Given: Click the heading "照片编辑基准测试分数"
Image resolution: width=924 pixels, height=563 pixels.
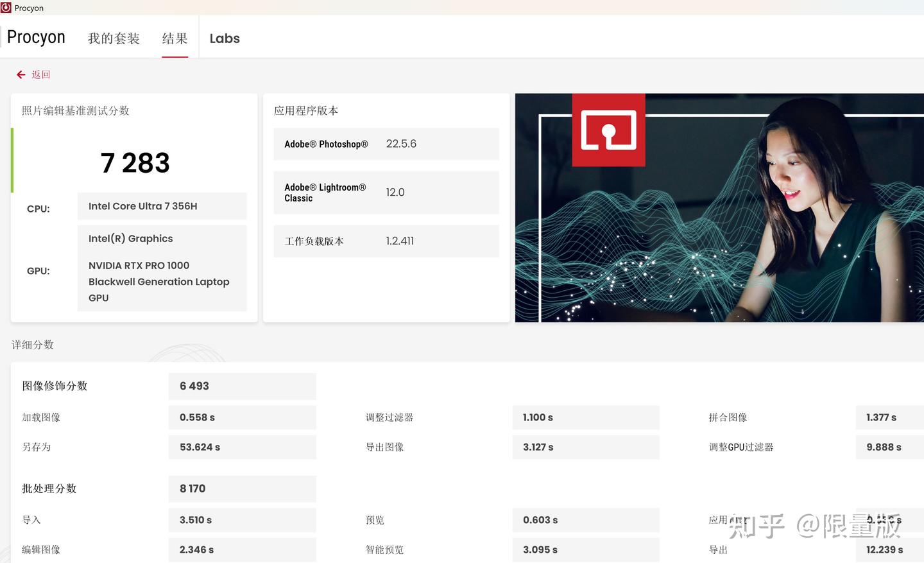Looking at the screenshot, I should pos(76,110).
